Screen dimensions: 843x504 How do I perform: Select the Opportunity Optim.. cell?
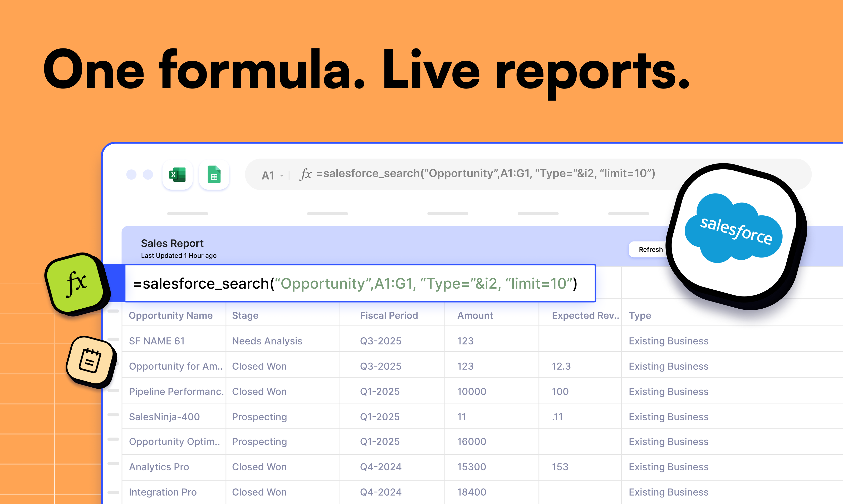pos(174,442)
